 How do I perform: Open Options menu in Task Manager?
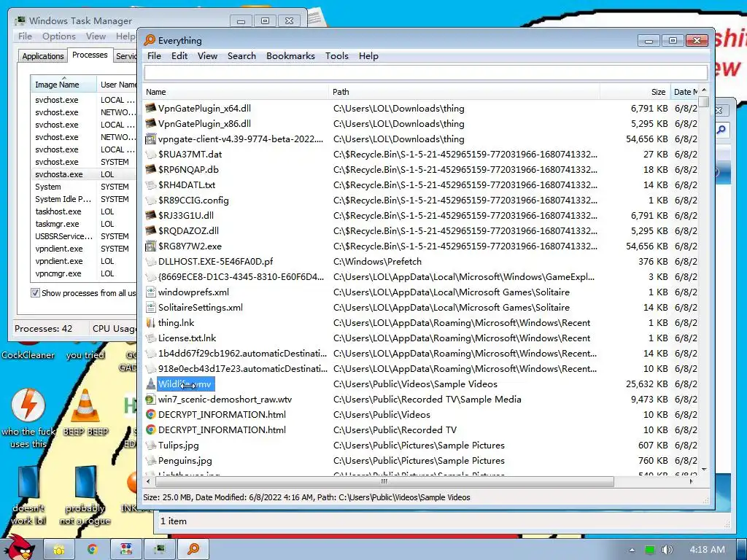coord(58,36)
